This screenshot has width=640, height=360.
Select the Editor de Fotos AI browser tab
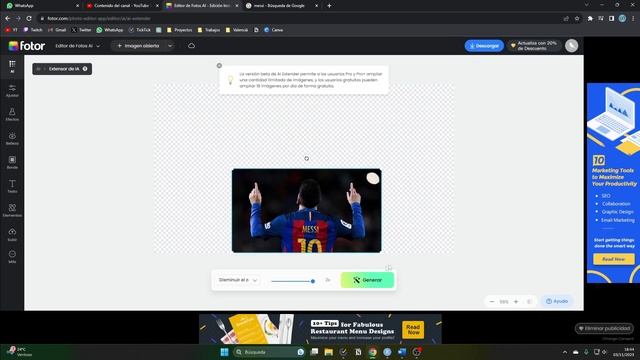pyautogui.click(x=202, y=6)
